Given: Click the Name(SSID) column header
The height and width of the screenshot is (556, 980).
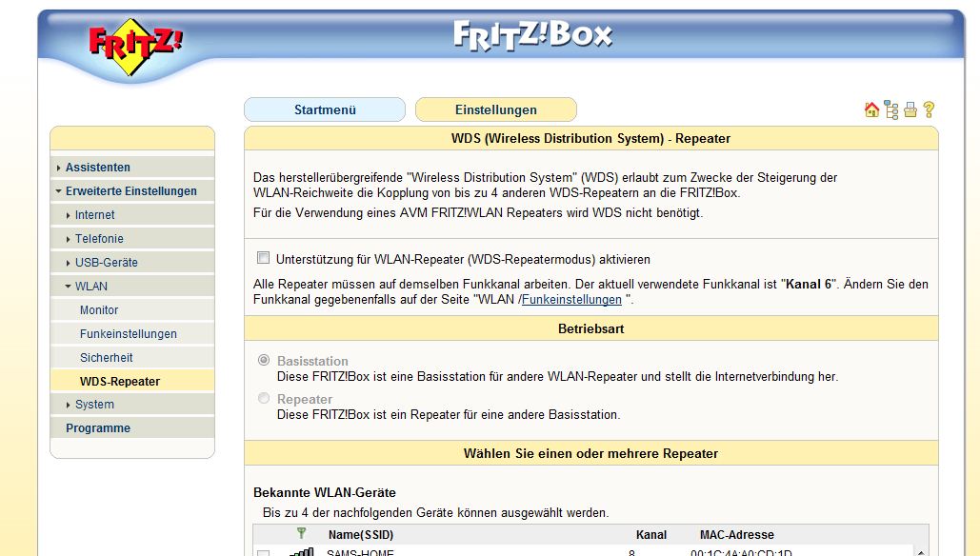Looking at the screenshot, I should click(x=361, y=535).
